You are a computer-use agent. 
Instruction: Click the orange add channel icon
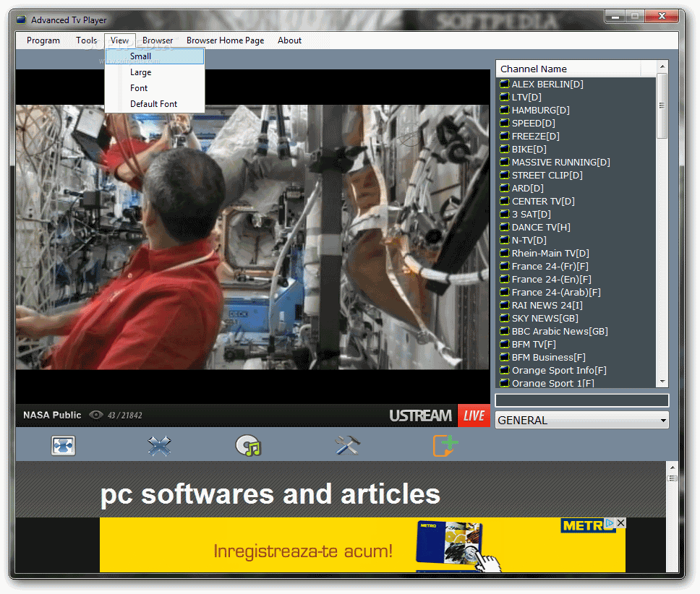pos(445,445)
